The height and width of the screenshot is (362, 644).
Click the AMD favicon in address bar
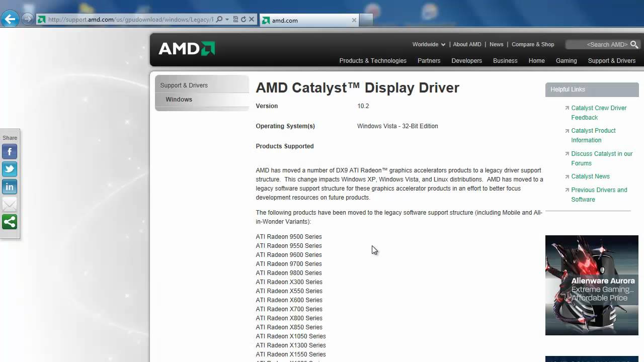(42, 20)
